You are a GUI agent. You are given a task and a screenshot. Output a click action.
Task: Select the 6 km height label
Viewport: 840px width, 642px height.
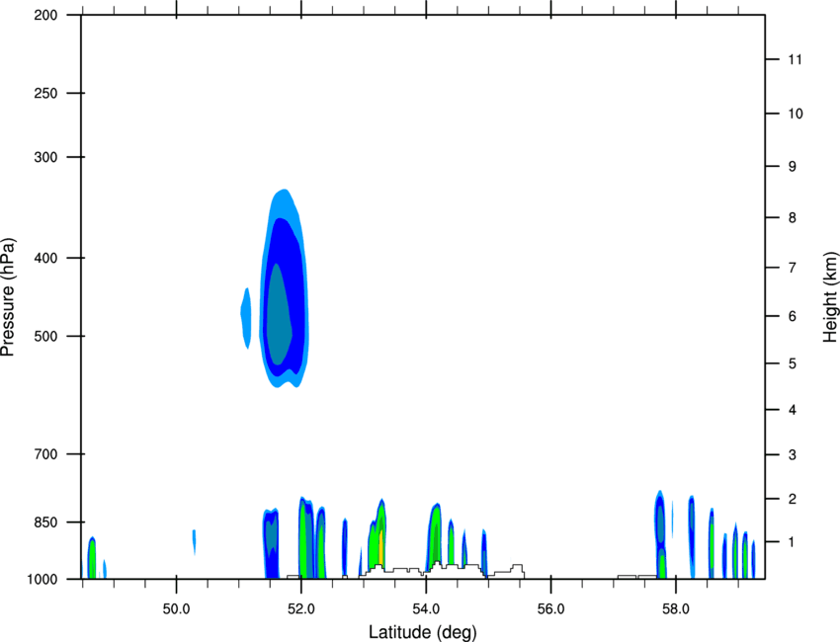click(792, 316)
